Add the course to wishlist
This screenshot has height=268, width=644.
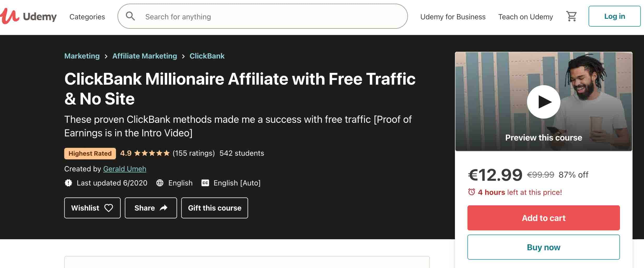(92, 208)
